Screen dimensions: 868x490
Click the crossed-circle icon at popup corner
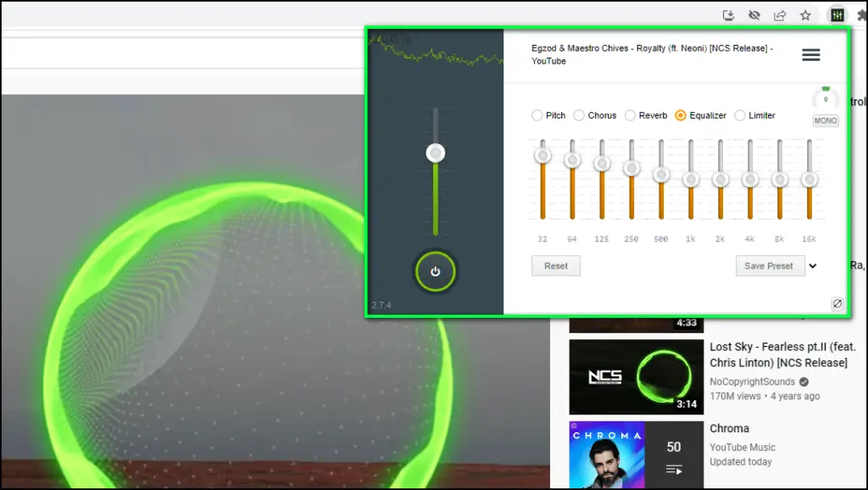[x=837, y=303]
